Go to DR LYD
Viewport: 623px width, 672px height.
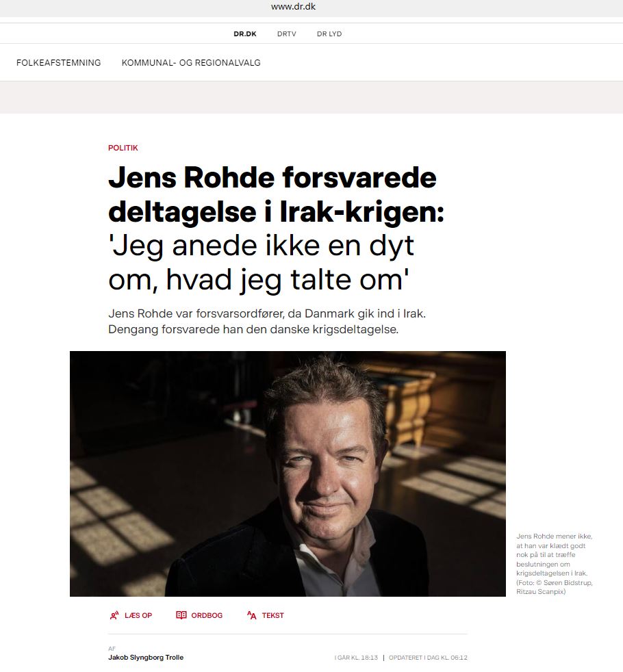pyautogui.click(x=329, y=34)
